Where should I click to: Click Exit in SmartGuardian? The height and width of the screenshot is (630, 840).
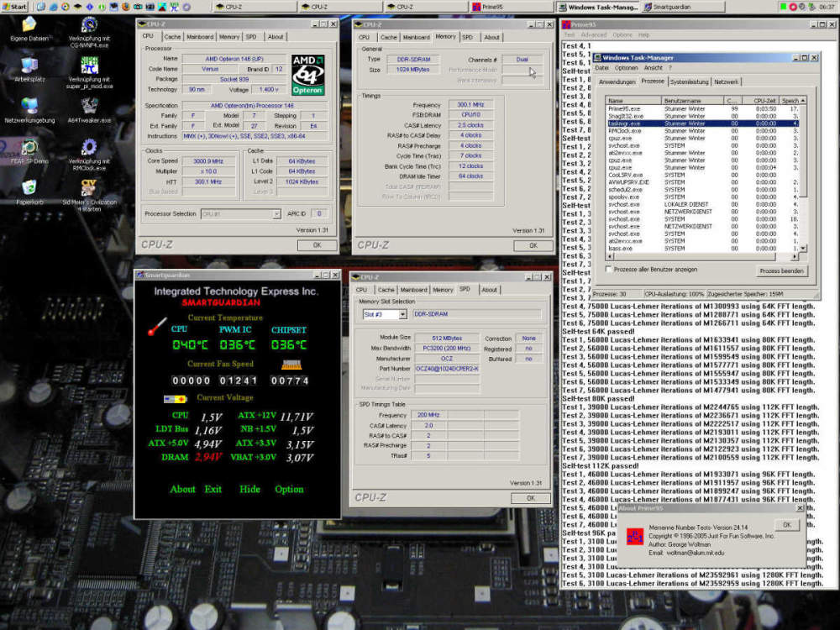click(213, 489)
